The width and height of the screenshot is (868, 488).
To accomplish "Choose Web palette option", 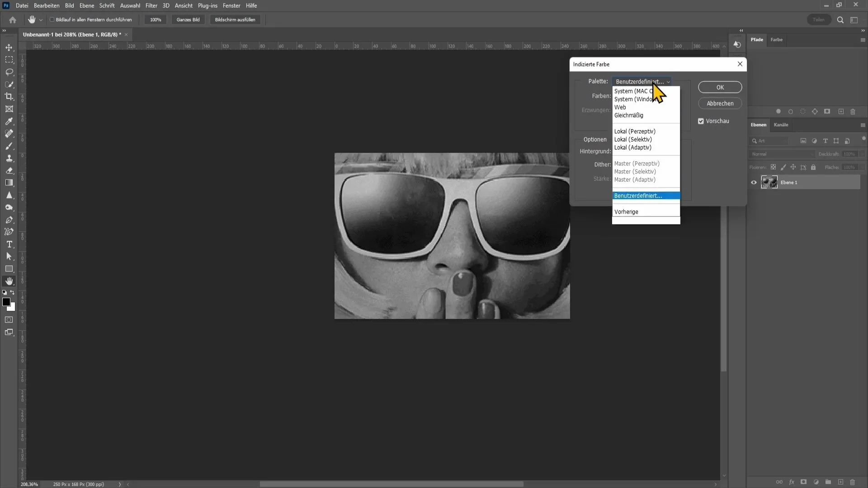I will [620, 108].
